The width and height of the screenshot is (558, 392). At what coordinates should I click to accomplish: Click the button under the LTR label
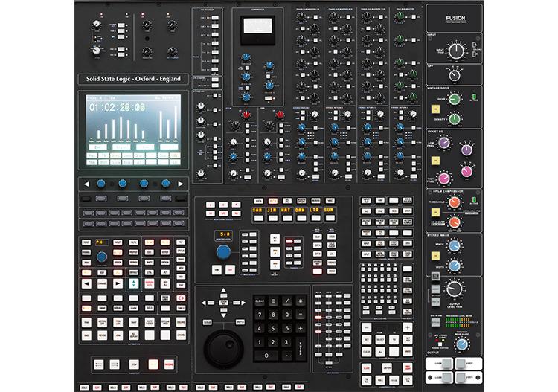315,218
